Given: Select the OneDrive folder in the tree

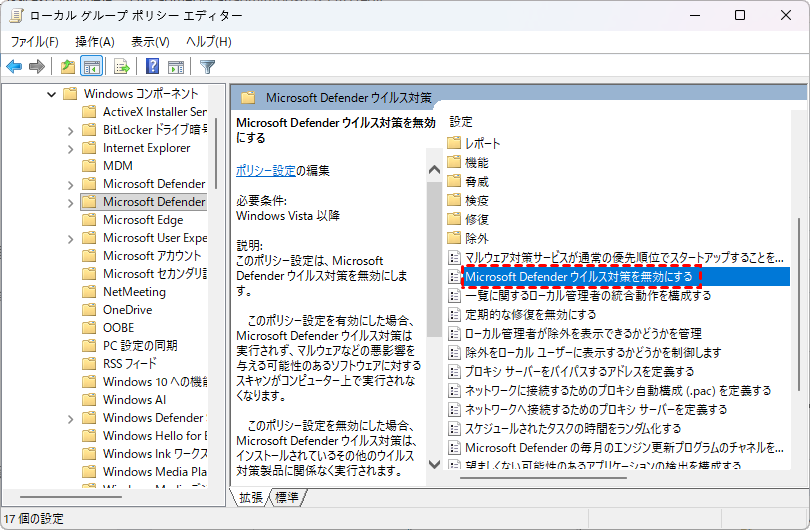Looking at the screenshot, I should (127, 310).
